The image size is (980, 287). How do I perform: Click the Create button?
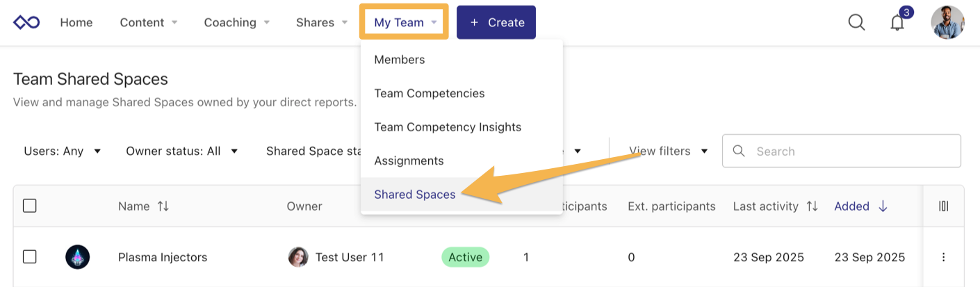click(x=496, y=22)
